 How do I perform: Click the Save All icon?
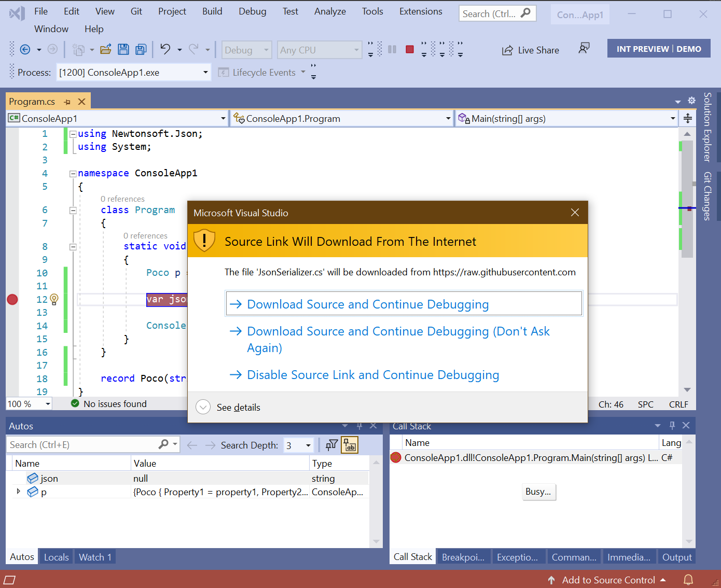(141, 49)
